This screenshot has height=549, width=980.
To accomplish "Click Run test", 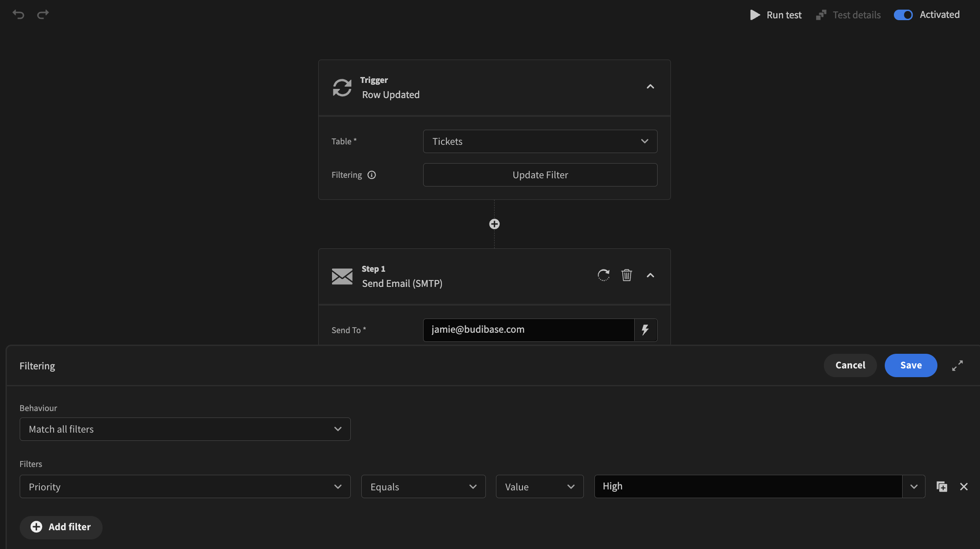I will pyautogui.click(x=776, y=15).
